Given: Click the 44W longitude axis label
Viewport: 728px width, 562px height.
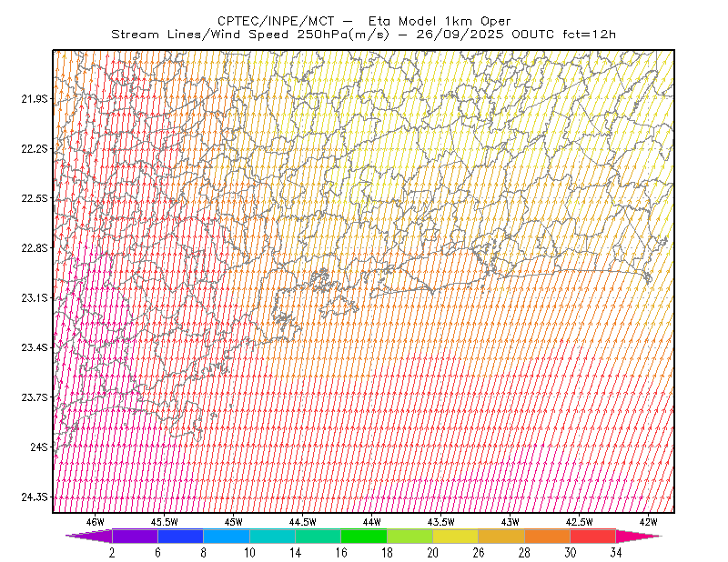Looking at the screenshot, I should click(372, 522).
